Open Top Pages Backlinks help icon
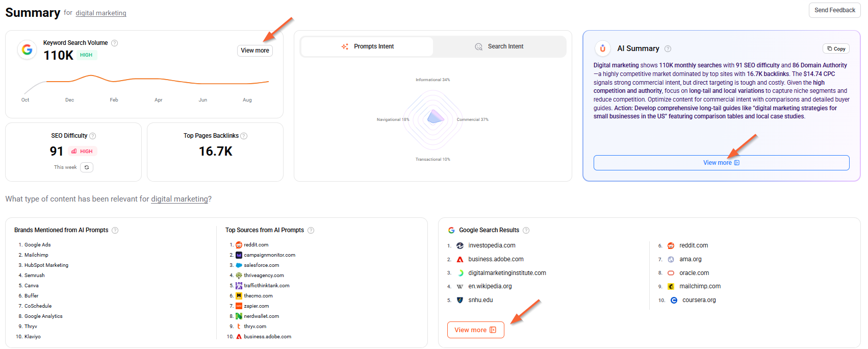Image resolution: width=868 pixels, height=349 pixels. point(244,136)
